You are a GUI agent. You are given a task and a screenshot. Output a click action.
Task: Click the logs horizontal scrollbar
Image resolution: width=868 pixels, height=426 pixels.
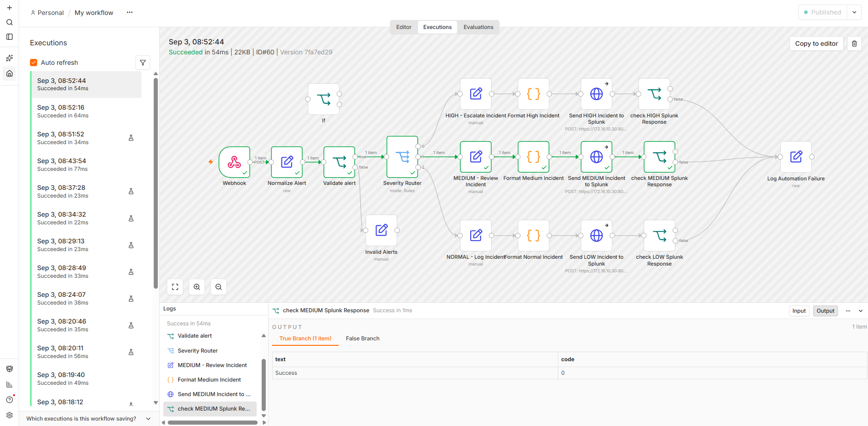213,422
